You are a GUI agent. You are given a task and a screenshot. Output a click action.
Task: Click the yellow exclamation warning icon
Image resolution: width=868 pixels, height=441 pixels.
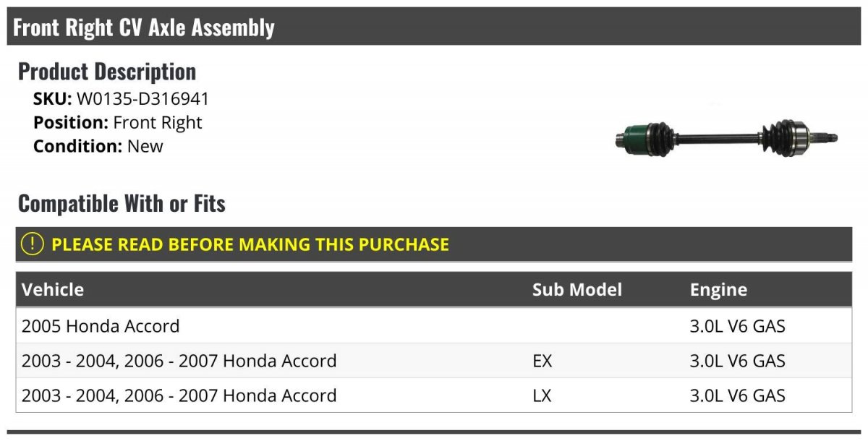33,244
